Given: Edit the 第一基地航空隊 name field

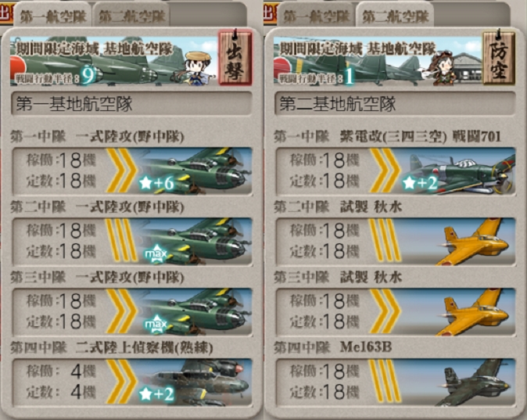Looking at the screenshot, I should 131,103.
